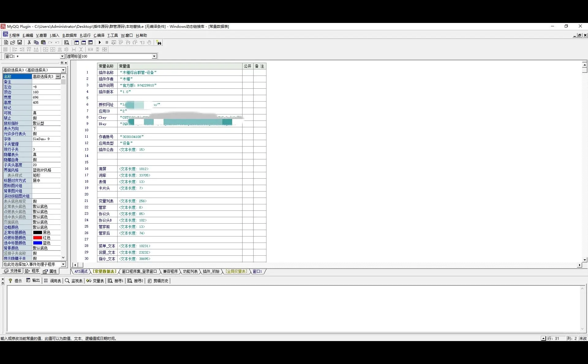Toggle the 允许多行表头 property value
This screenshot has height=364, width=588.
click(46, 134)
